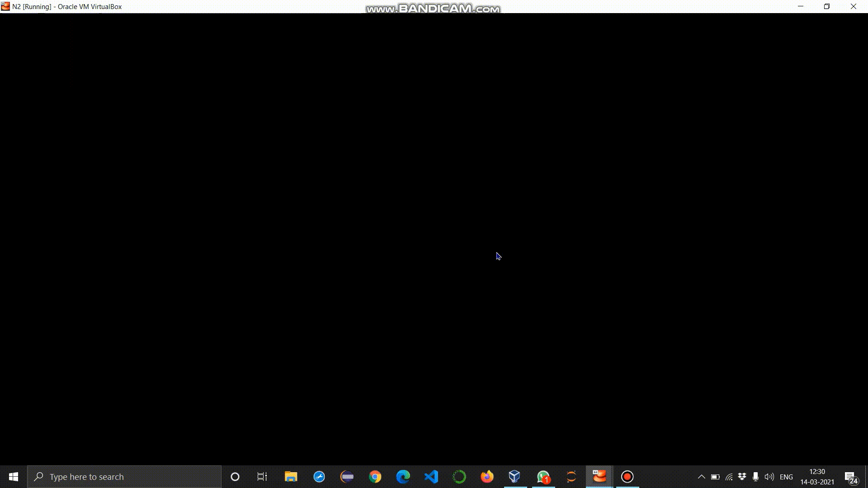This screenshot has width=868, height=488.
Task: Check battery status tray icon
Action: 715,477
